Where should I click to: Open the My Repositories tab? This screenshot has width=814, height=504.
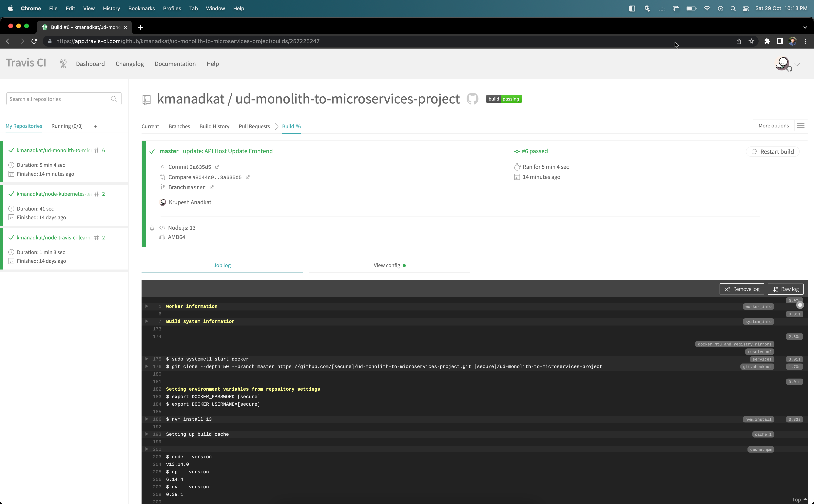pos(24,126)
